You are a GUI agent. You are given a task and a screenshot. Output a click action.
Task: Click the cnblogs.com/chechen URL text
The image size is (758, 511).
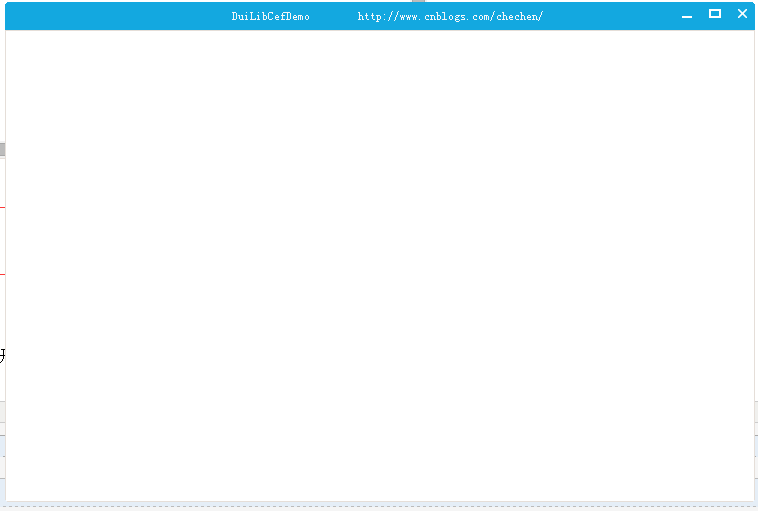pos(450,16)
